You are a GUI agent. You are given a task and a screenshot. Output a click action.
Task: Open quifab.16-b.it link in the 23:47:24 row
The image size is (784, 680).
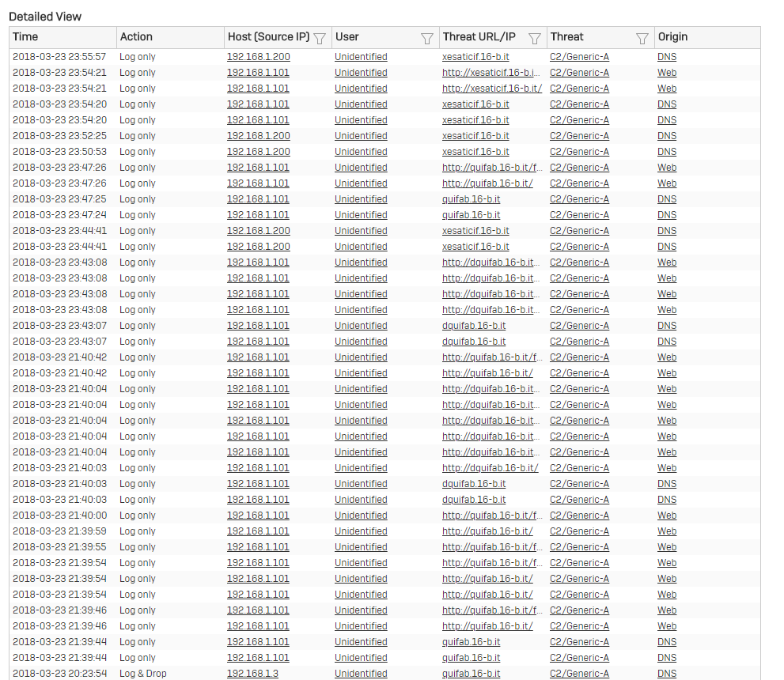(x=471, y=215)
